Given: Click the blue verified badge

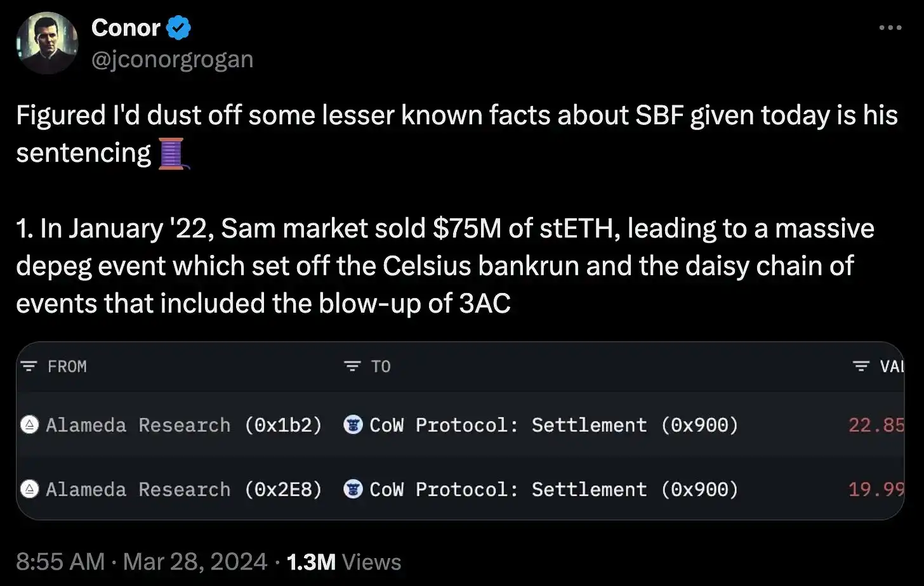Looking at the screenshot, I should (x=178, y=28).
